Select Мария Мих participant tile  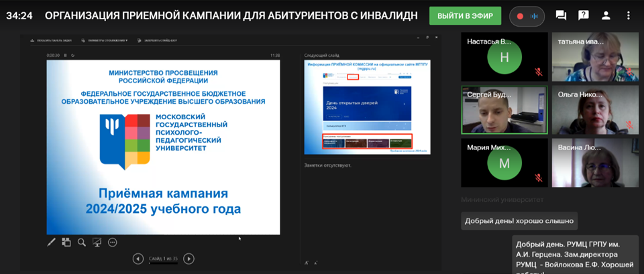point(504,163)
